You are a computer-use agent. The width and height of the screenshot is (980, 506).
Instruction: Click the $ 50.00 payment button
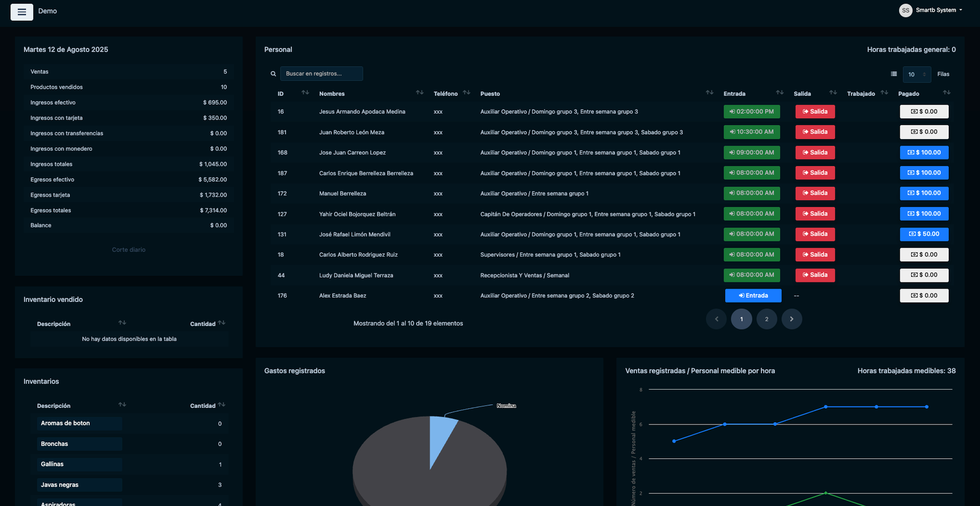point(924,234)
